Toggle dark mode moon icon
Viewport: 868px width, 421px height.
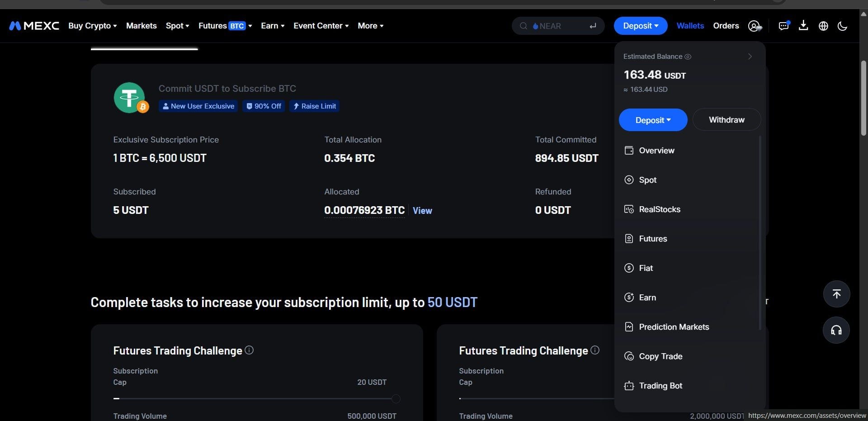842,26
